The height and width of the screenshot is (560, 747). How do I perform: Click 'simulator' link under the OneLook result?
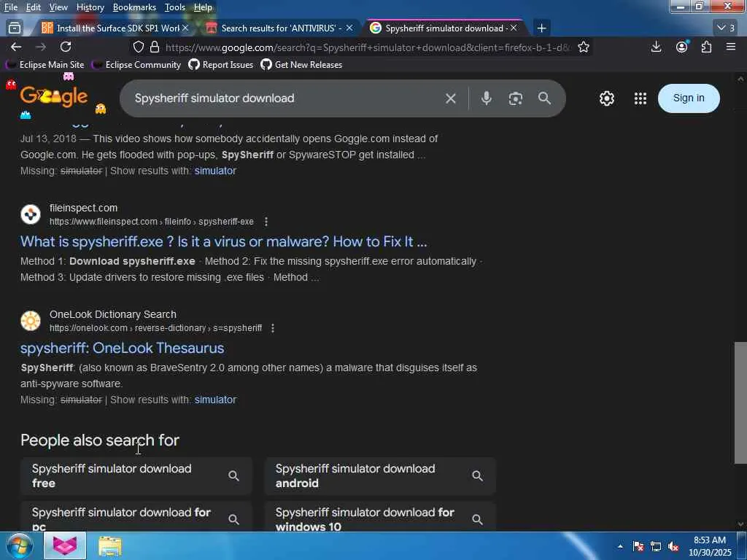pos(215,400)
